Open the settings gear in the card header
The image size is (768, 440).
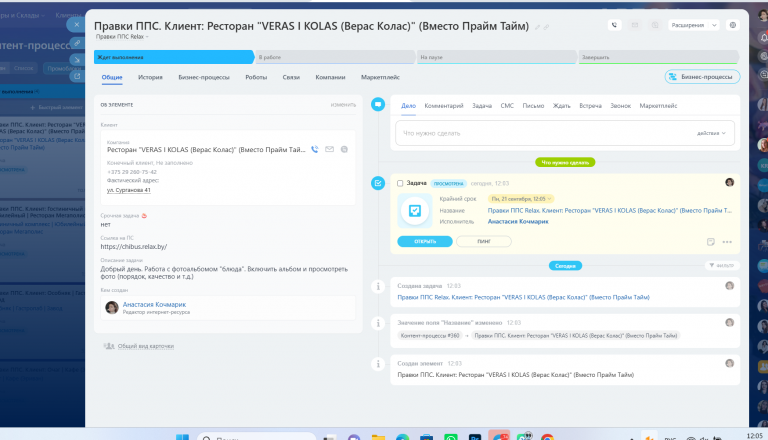[733, 25]
